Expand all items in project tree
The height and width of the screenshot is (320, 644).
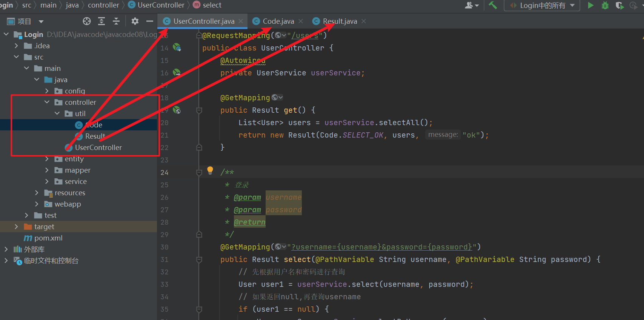pyautogui.click(x=101, y=21)
